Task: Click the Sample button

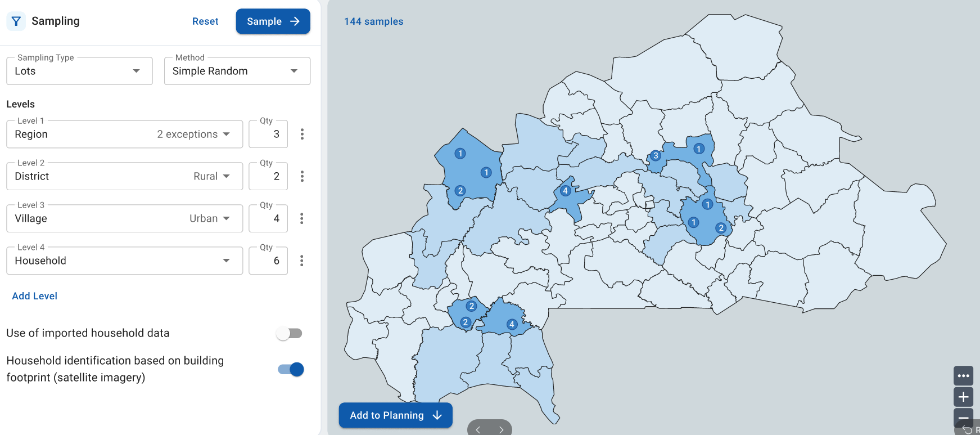Action: pyautogui.click(x=273, y=21)
